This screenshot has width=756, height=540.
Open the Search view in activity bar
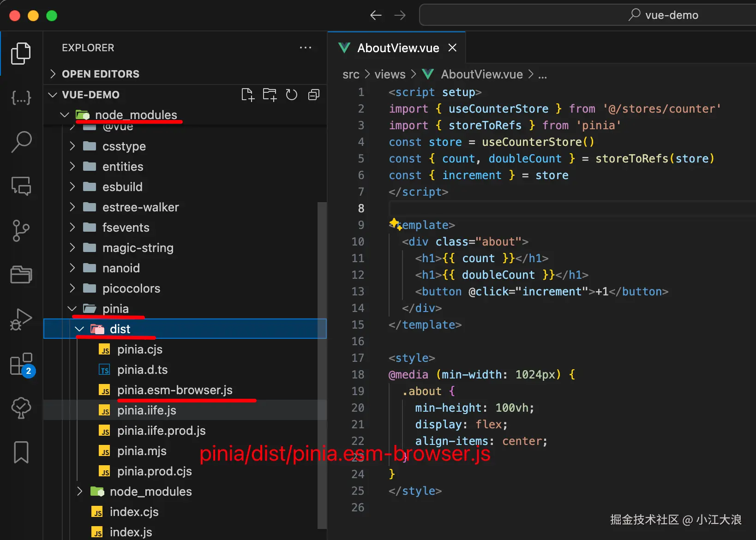(x=21, y=142)
